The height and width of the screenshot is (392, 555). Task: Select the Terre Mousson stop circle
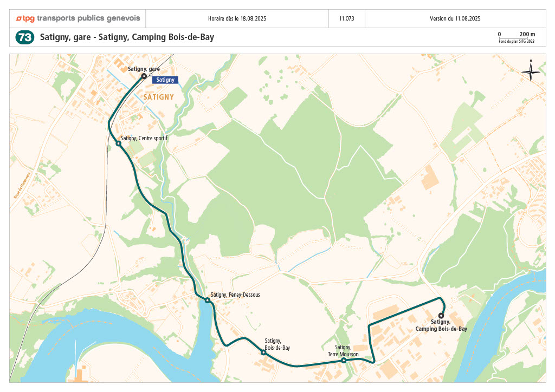pyautogui.click(x=343, y=361)
